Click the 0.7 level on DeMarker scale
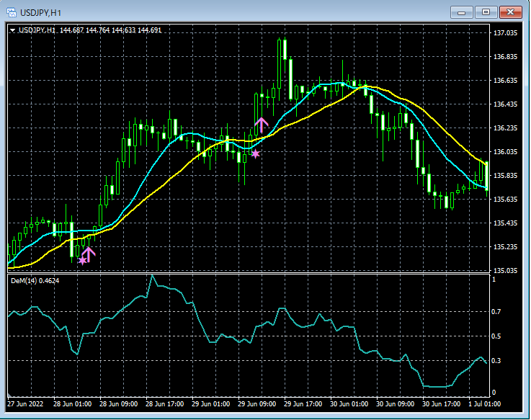 coord(496,312)
